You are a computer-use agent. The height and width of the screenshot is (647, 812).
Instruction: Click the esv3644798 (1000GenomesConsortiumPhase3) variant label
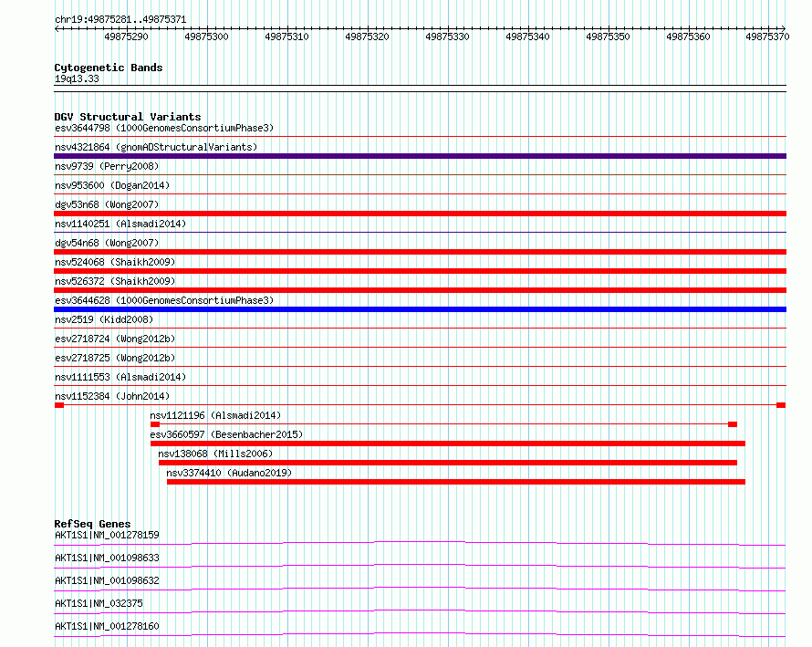coord(164,128)
